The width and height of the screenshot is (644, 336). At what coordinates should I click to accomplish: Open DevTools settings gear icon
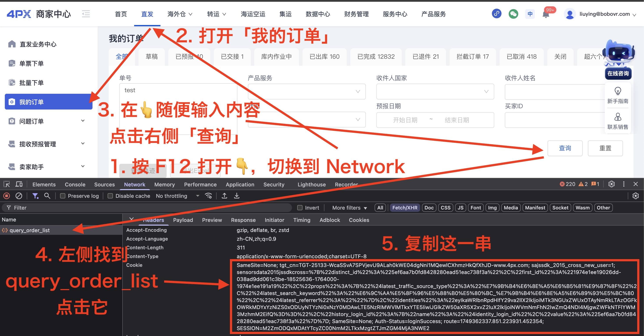[611, 184]
